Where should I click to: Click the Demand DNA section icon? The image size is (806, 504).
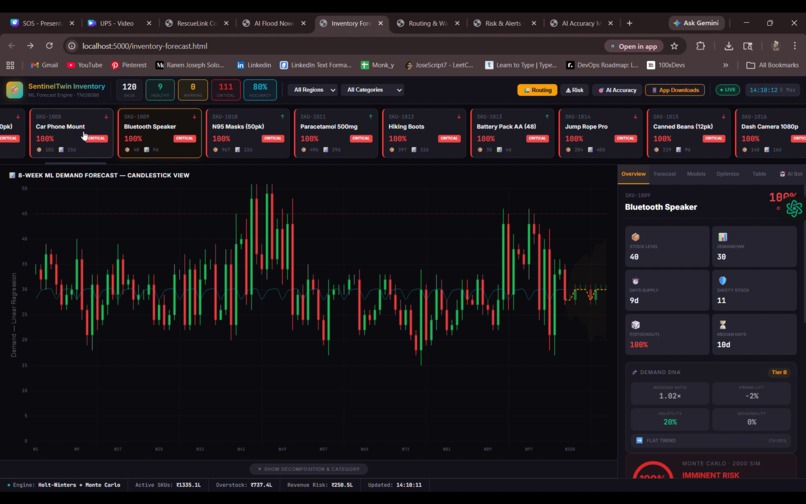[635, 372]
